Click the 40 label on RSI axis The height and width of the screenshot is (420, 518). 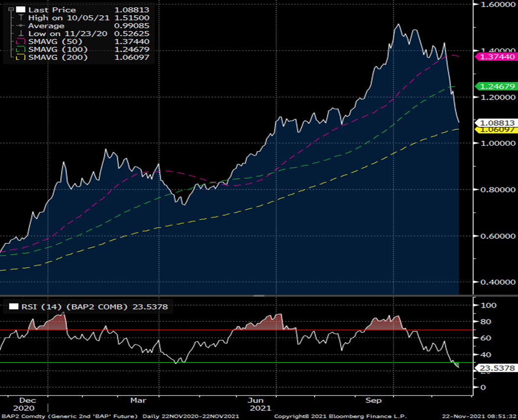pyautogui.click(x=485, y=355)
